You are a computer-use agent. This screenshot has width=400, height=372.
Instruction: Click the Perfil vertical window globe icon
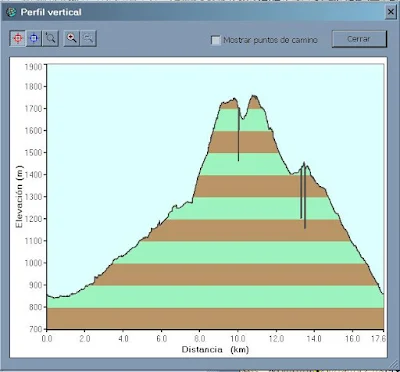(x=11, y=12)
